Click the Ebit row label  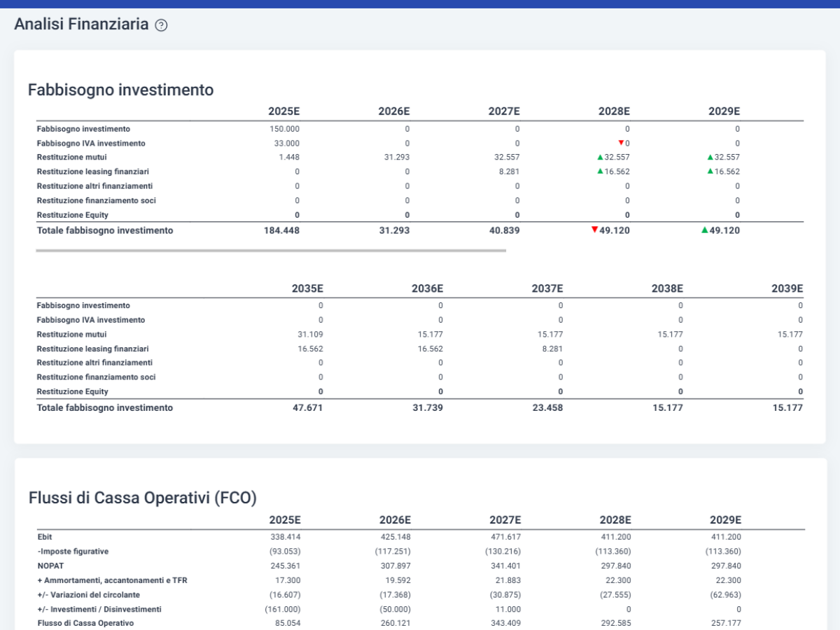click(x=45, y=537)
